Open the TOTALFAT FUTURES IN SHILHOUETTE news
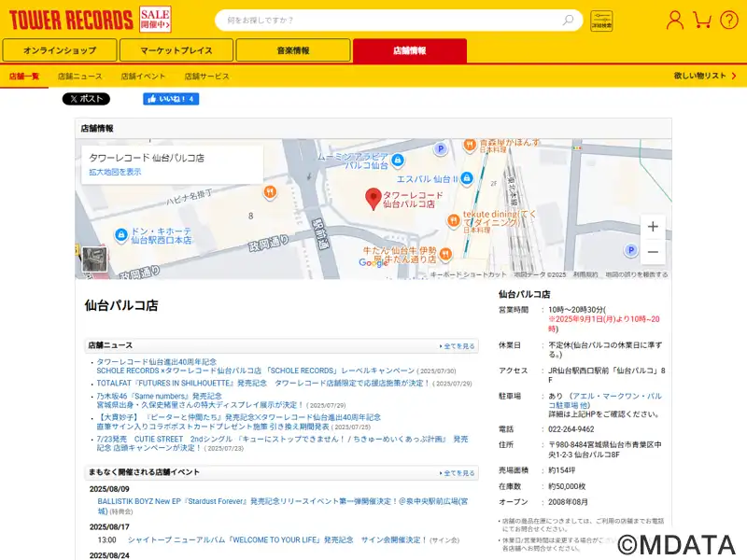 coord(263,384)
